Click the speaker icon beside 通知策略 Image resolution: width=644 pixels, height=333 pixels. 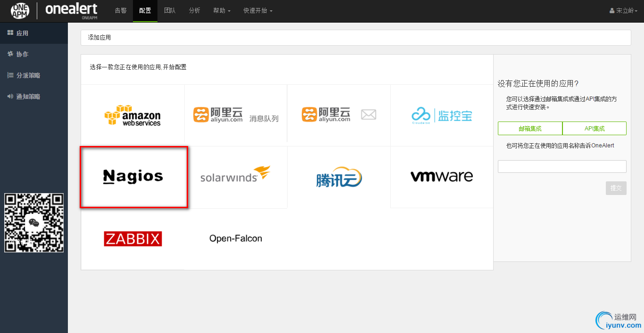pyautogui.click(x=10, y=97)
